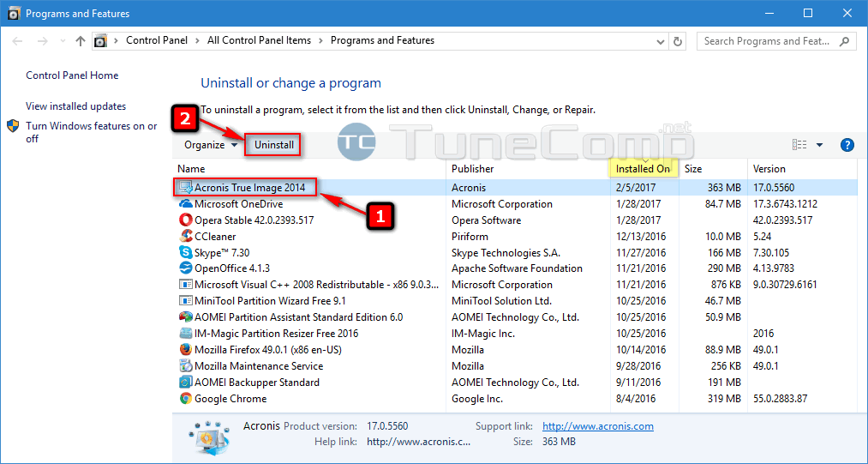Click the AOMEI Partition Assistant icon

(x=185, y=317)
